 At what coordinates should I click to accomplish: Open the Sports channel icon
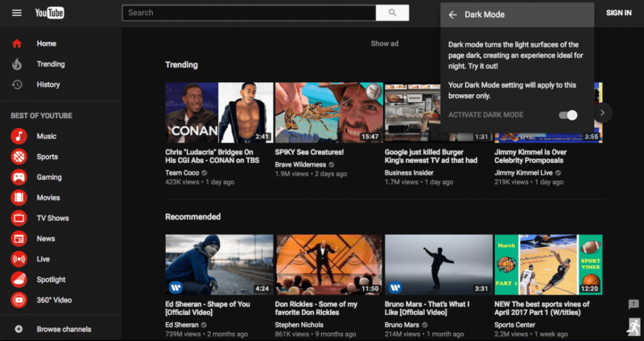coord(19,157)
